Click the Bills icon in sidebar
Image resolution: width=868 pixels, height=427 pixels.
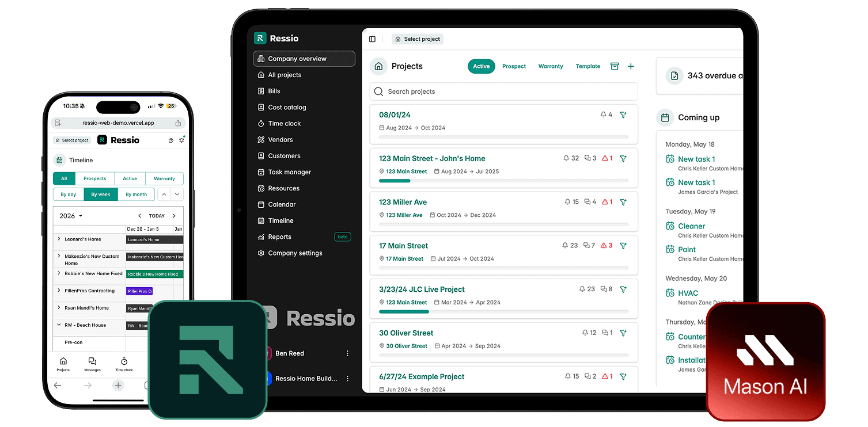[x=261, y=91]
